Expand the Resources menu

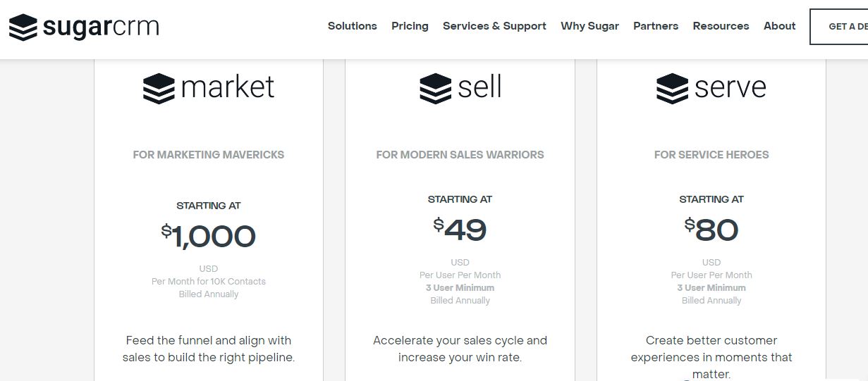(x=721, y=26)
